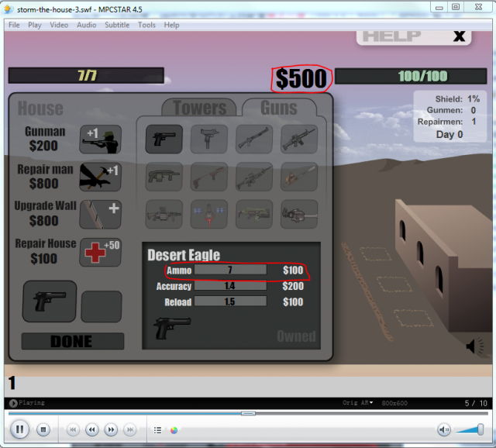496x448 pixels.
Task: Open the color settings wheel icon
Action: point(174,430)
